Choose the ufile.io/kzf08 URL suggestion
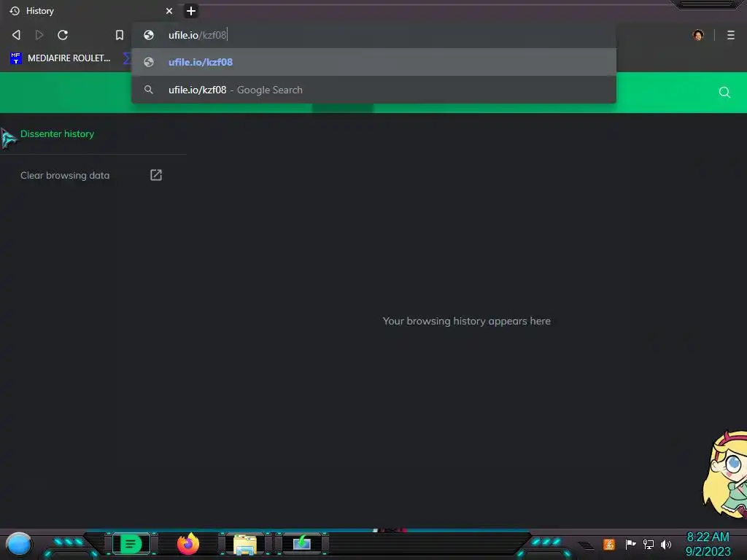The height and width of the screenshot is (560, 747). [x=374, y=62]
